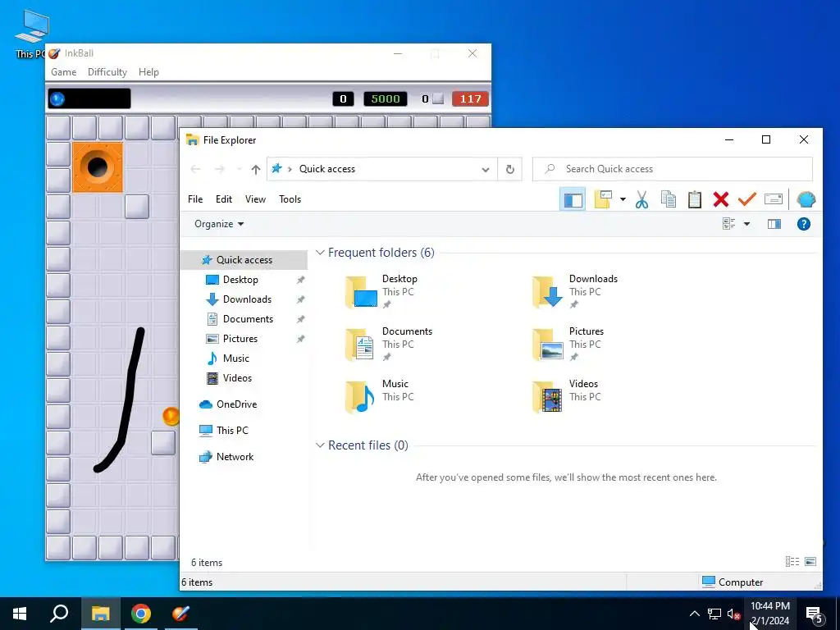Click the Refresh button

point(510,169)
